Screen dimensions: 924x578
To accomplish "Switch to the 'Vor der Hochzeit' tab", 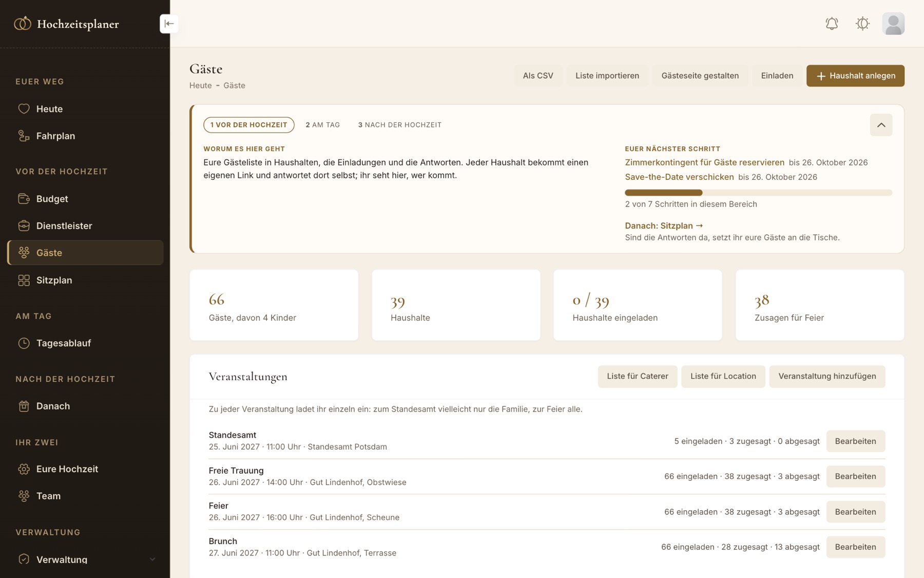I will click(249, 125).
